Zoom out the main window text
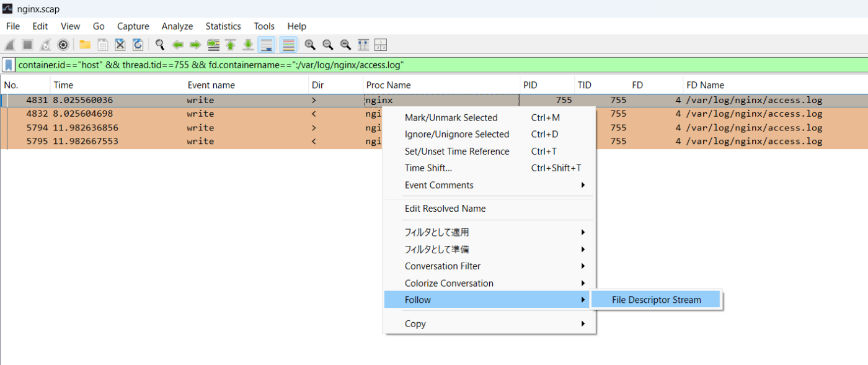 328,45
